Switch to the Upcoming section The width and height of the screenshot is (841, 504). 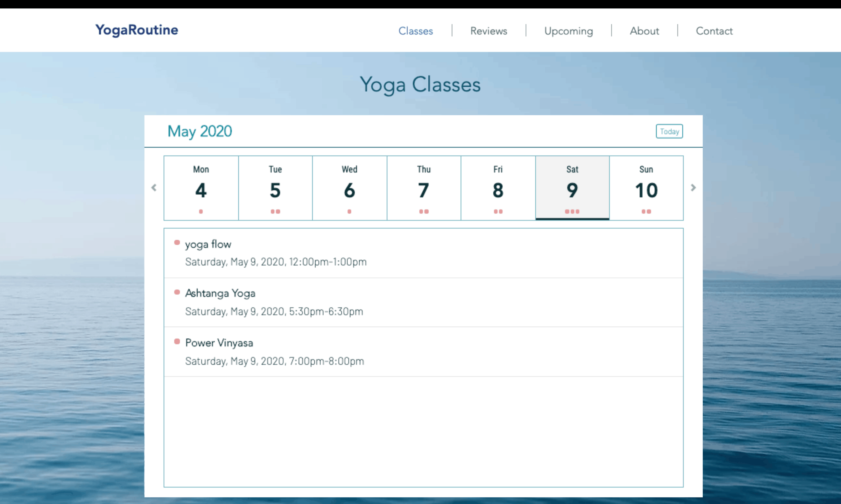coord(568,31)
